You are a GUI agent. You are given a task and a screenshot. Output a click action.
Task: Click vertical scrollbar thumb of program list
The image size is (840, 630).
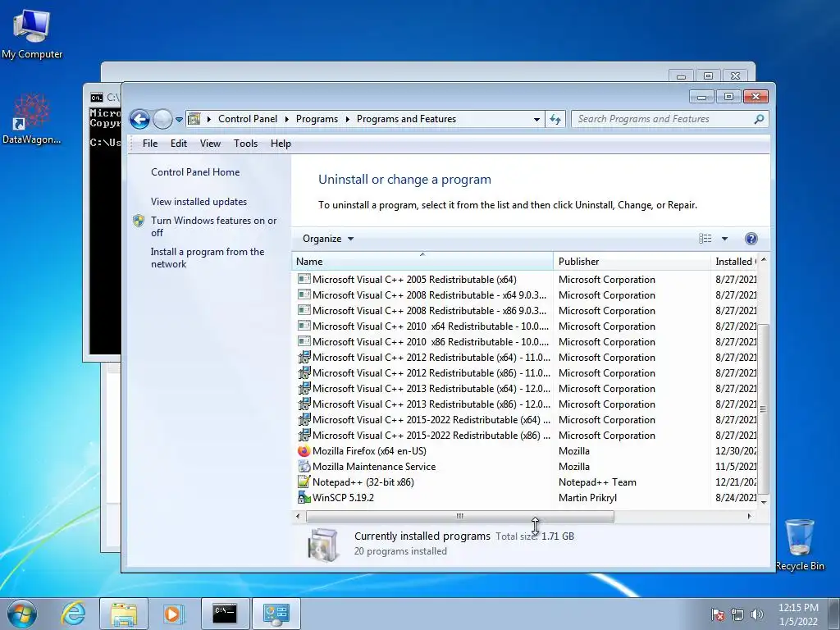[x=764, y=409]
